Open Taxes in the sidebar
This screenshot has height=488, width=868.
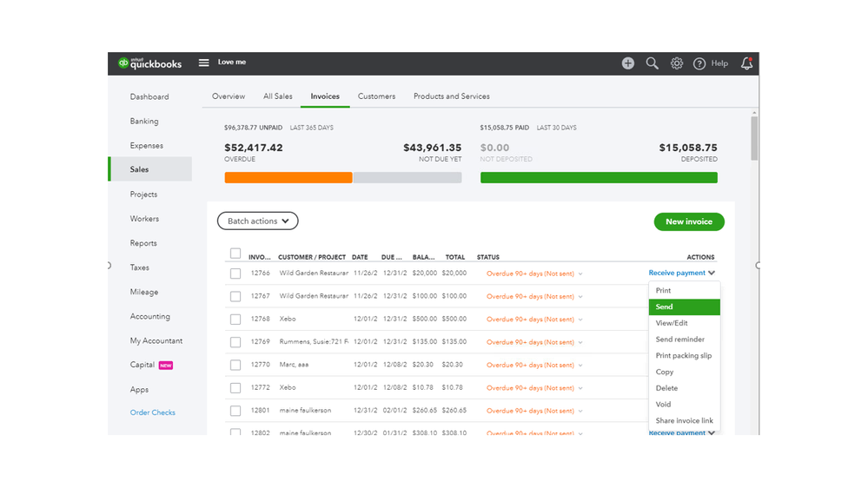coord(140,267)
